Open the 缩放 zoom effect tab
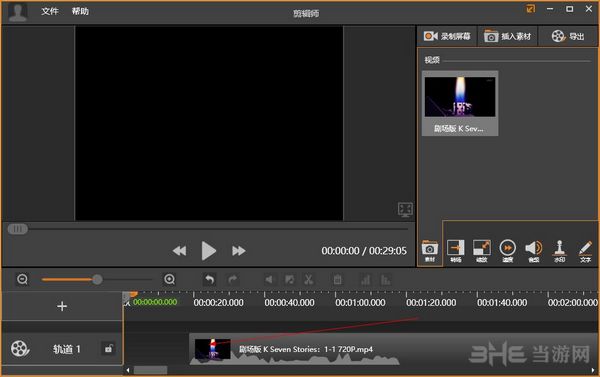600x377 pixels. pos(482,251)
